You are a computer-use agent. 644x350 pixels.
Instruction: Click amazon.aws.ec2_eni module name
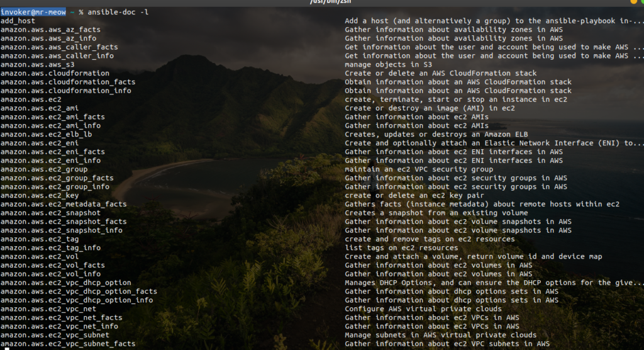coord(40,143)
